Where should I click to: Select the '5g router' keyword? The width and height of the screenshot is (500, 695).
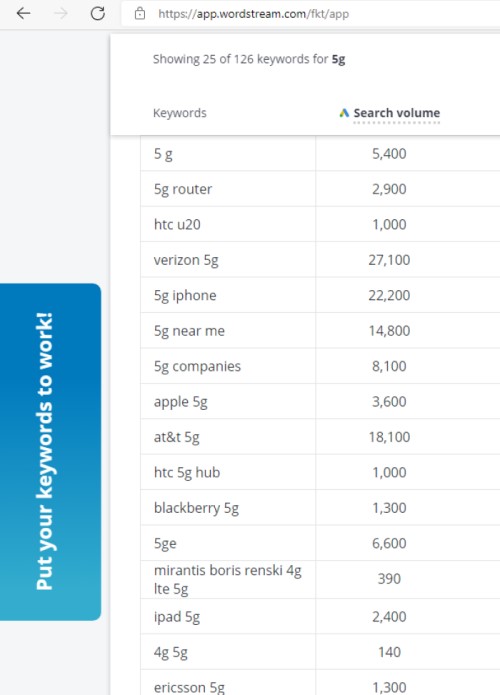pos(183,189)
